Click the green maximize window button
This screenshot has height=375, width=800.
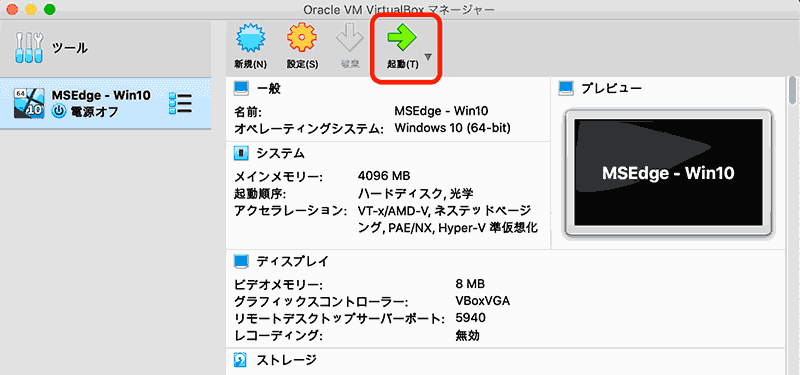pyautogui.click(x=49, y=9)
